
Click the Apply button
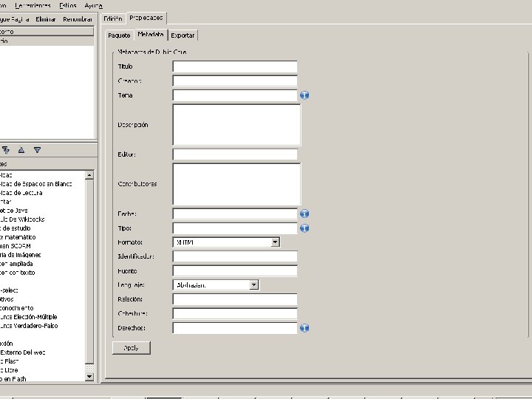132,348
